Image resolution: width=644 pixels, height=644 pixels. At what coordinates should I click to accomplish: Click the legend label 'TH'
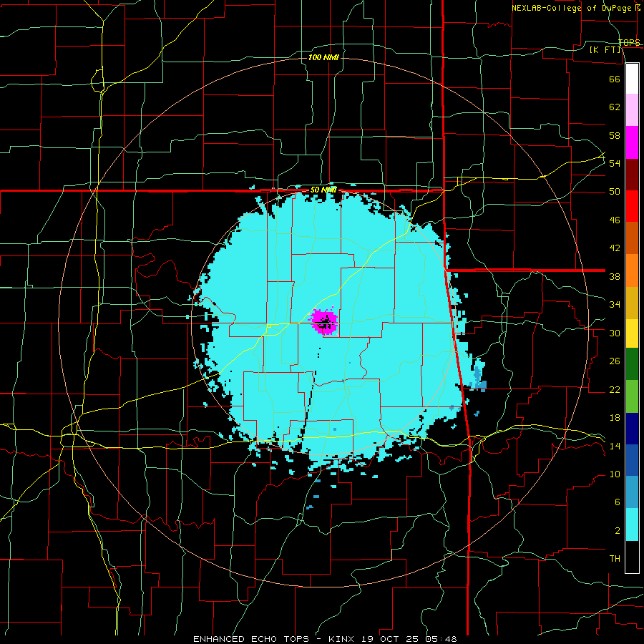click(x=615, y=559)
